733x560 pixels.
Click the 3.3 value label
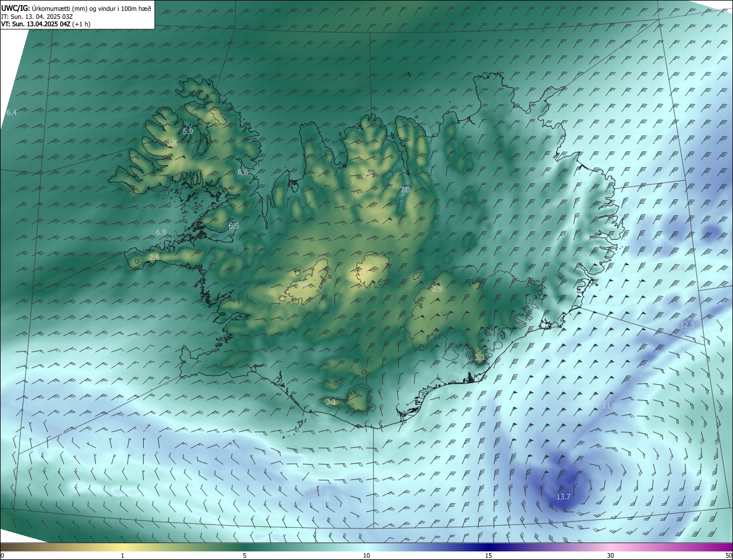(480, 357)
